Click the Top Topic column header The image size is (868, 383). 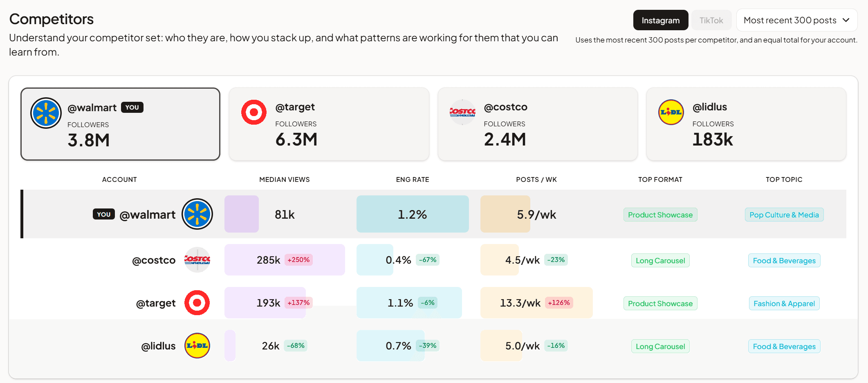(784, 179)
